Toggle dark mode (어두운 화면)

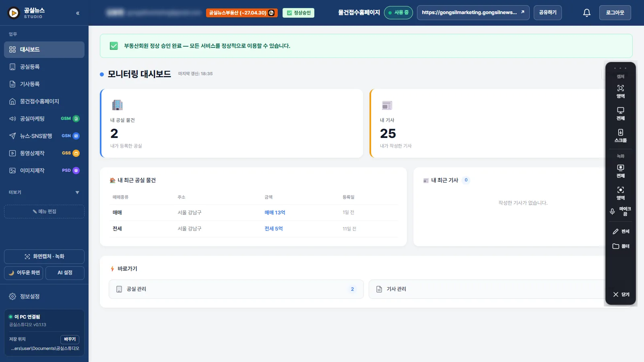(24, 273)
